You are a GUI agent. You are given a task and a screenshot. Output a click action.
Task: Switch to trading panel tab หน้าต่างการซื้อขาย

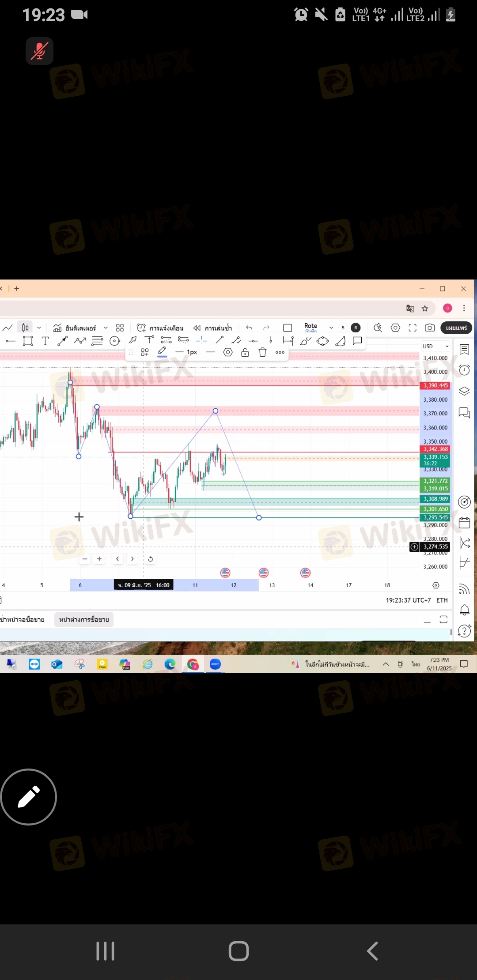click(x=84, y=619)
